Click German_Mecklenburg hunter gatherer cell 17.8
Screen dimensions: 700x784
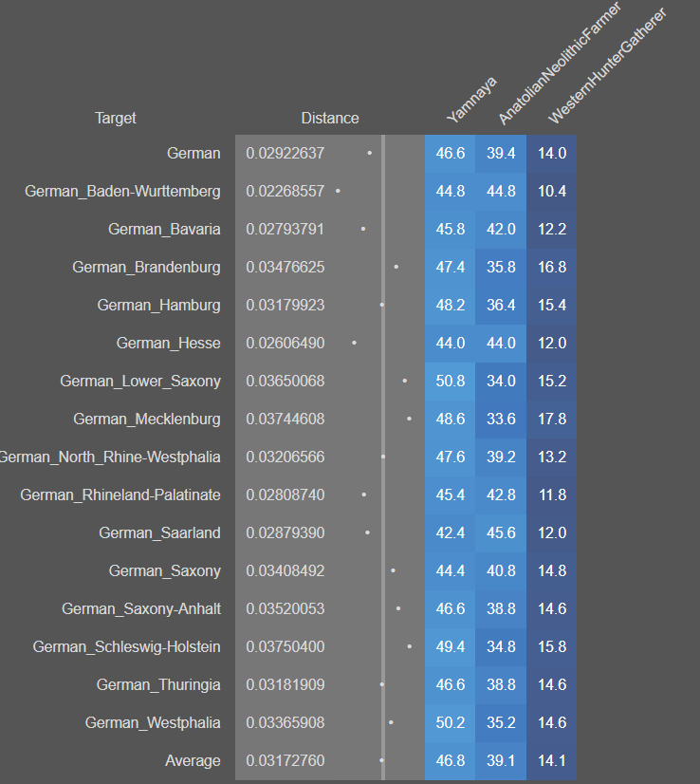(552, 419)
